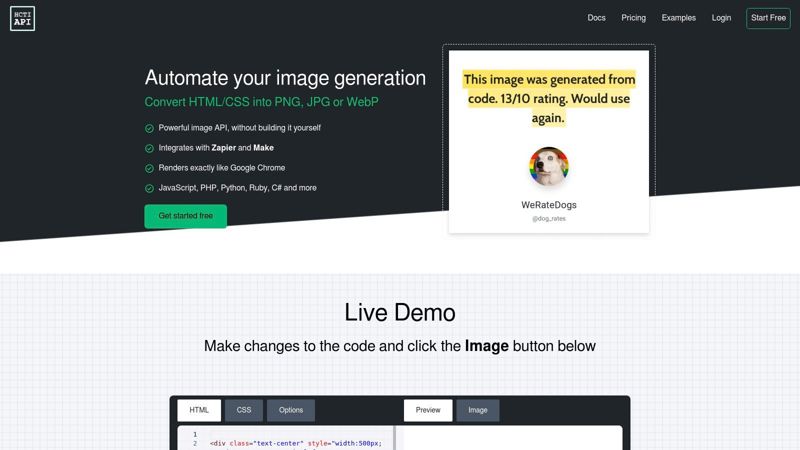Click the check icon beside Integrates with Zapier

tap(149, 148)
